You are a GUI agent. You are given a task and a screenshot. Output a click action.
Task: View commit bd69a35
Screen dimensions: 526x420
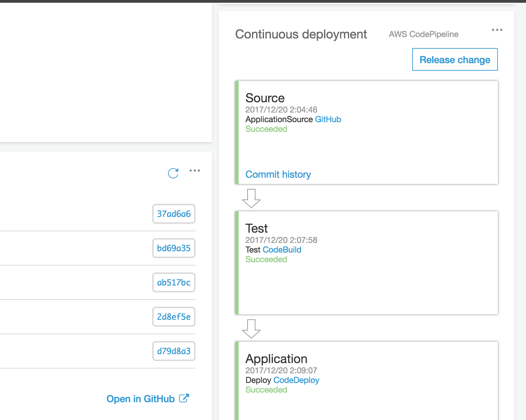pos(174,248)
